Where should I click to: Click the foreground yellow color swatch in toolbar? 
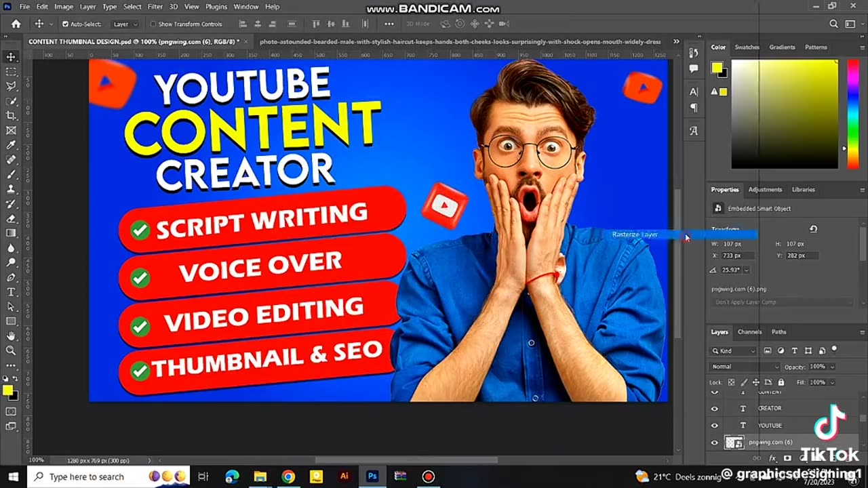tap(7, 390)
